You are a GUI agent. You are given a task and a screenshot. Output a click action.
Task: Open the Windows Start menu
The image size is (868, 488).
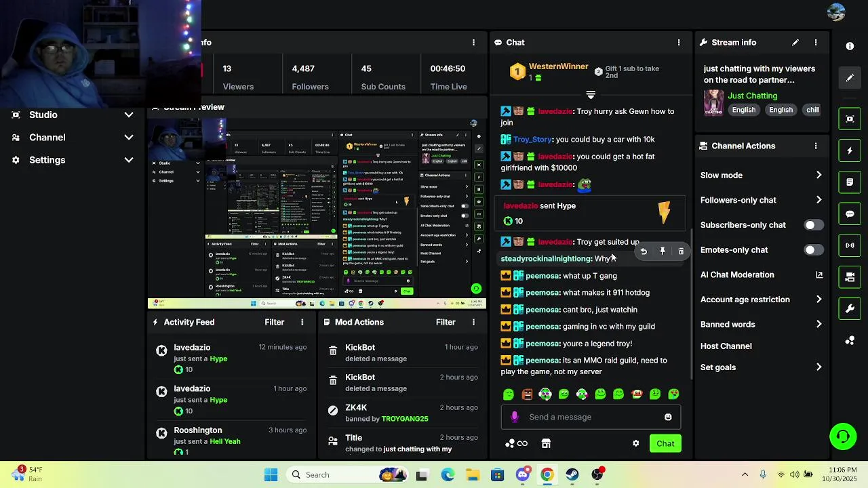point(271,474)
